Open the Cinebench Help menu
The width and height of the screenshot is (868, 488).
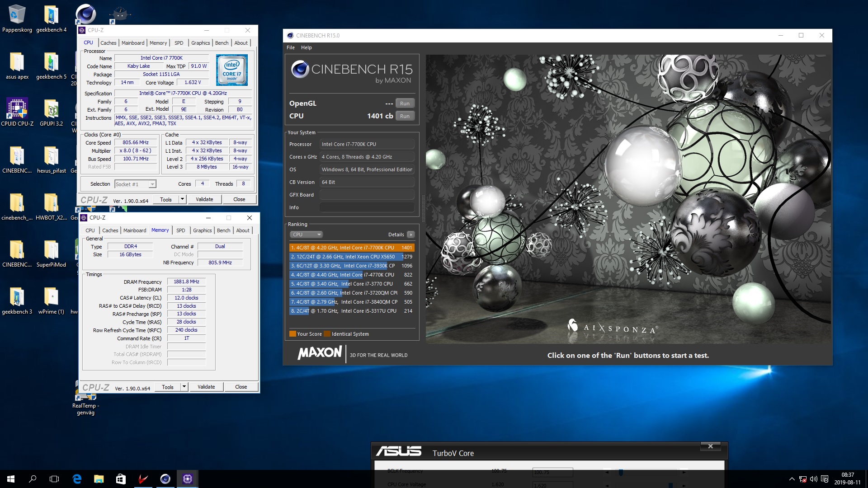click(307, 47)
